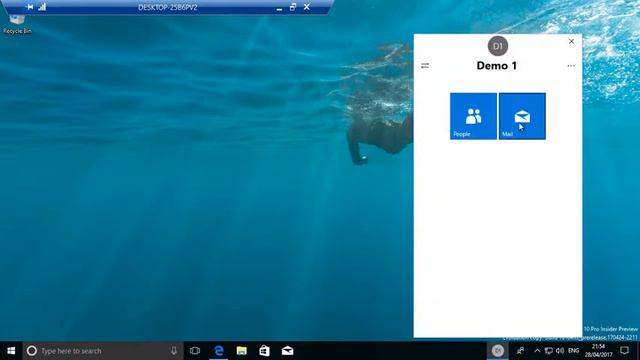Open Task View from taskbar
This screenshot has width=640, height=360.
tap(195, 351)
